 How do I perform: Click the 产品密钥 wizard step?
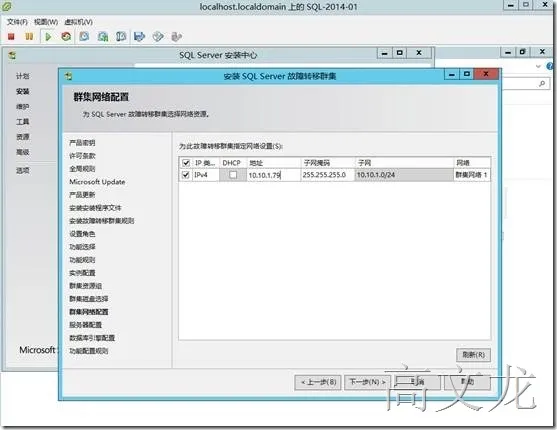click(x=82, y=143)
